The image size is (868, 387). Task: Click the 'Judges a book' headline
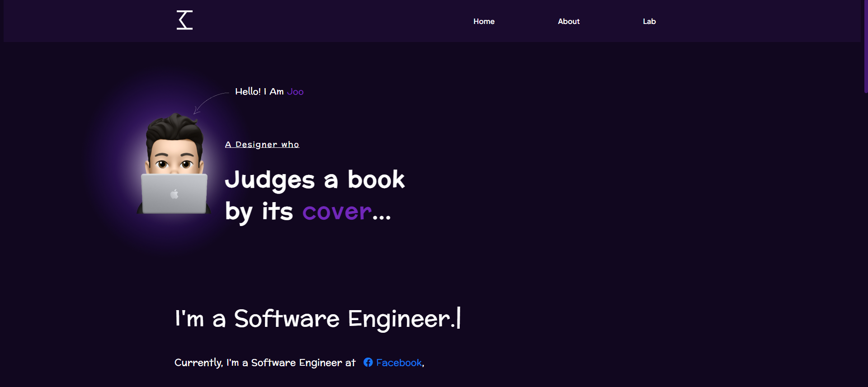[x=315, y=180]
